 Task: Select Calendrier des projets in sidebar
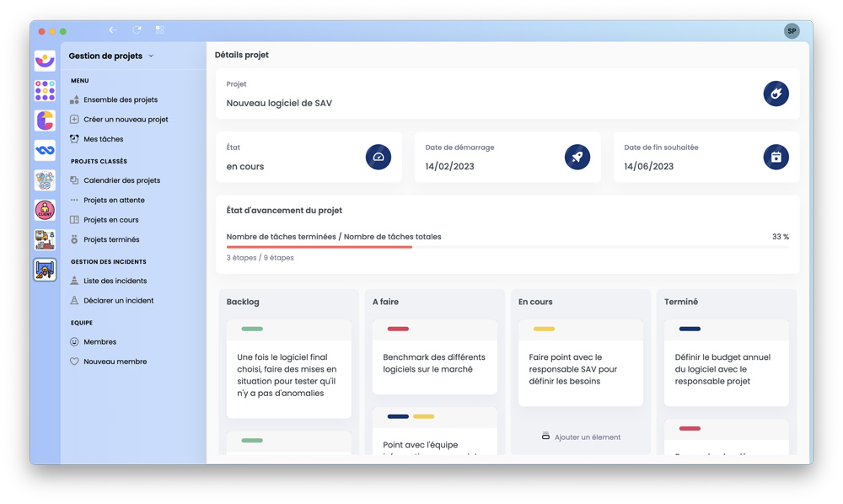tap(121, 180)
